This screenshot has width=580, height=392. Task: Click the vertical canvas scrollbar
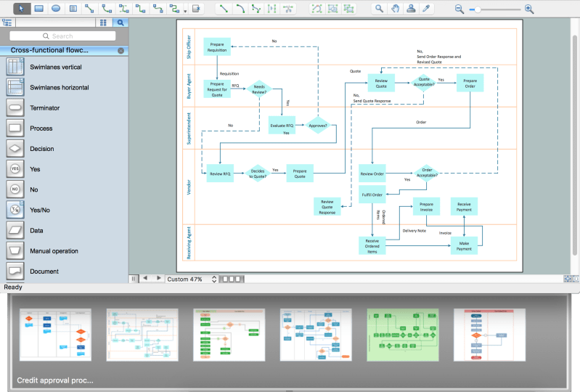[574, 144]
